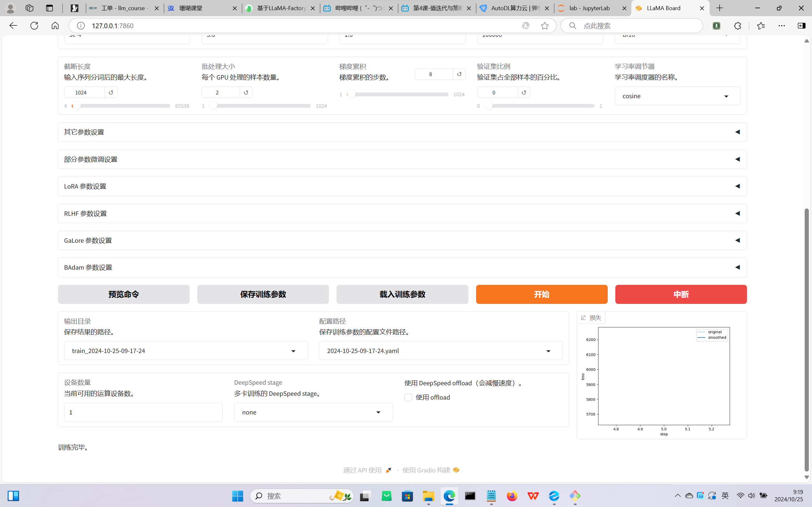
Task: Click the browser refresh icon
Action: (34, 26)
